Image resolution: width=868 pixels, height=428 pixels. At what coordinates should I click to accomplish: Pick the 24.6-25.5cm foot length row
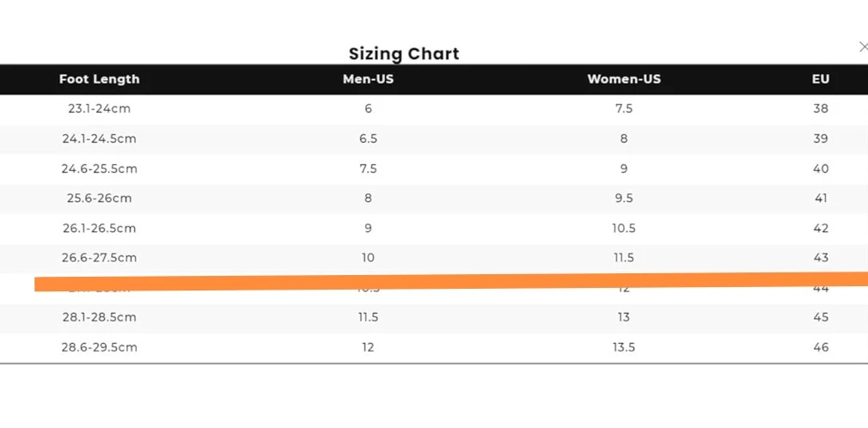point(99,168)
